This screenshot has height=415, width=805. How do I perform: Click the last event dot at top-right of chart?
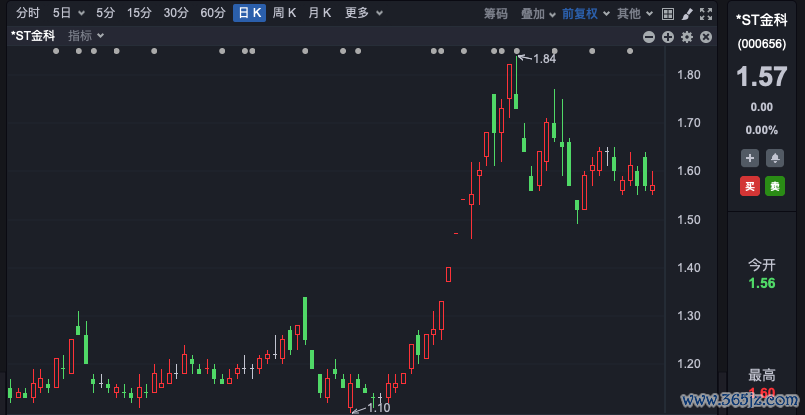[x=630, y=51]
